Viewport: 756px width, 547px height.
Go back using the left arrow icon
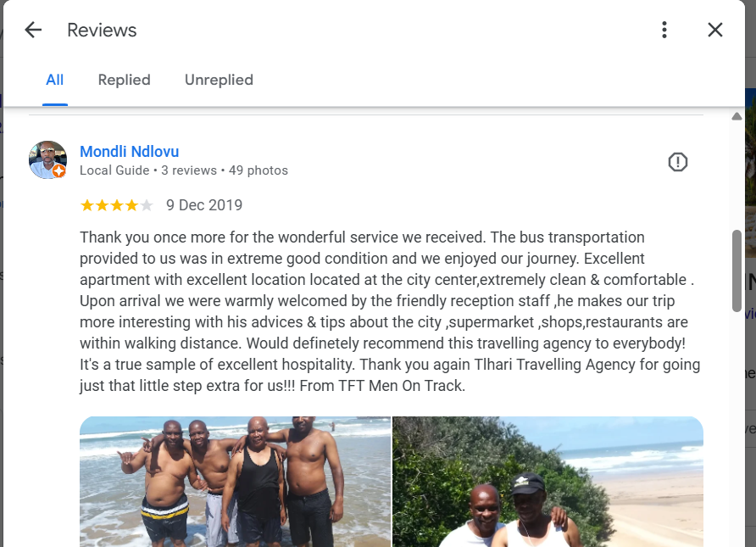[33, 30]
